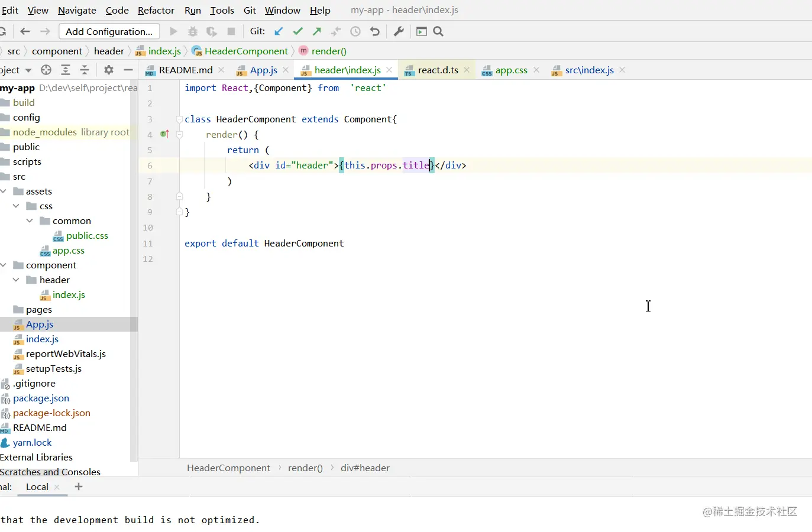Image resolution: width=812 pixels, height=532 pixels.
Task: Select reportWebVitals.js in project tree
Action: [x=66, y=353]
